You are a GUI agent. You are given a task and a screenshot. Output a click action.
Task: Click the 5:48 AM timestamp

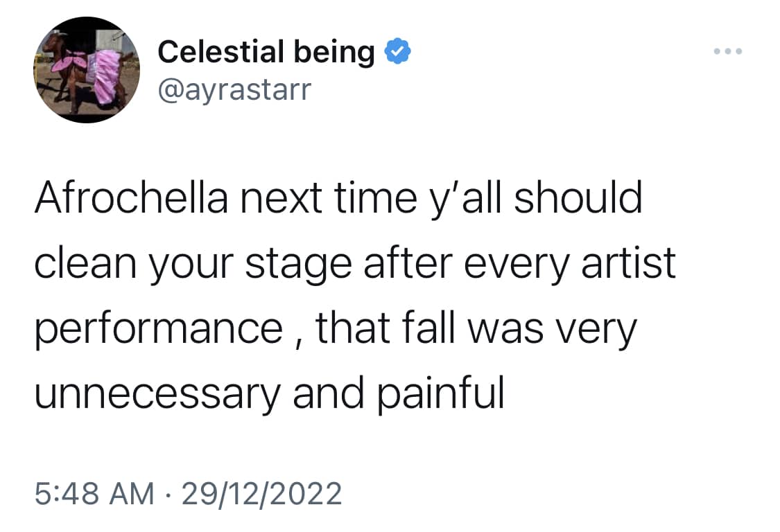(x=94, y=493)
